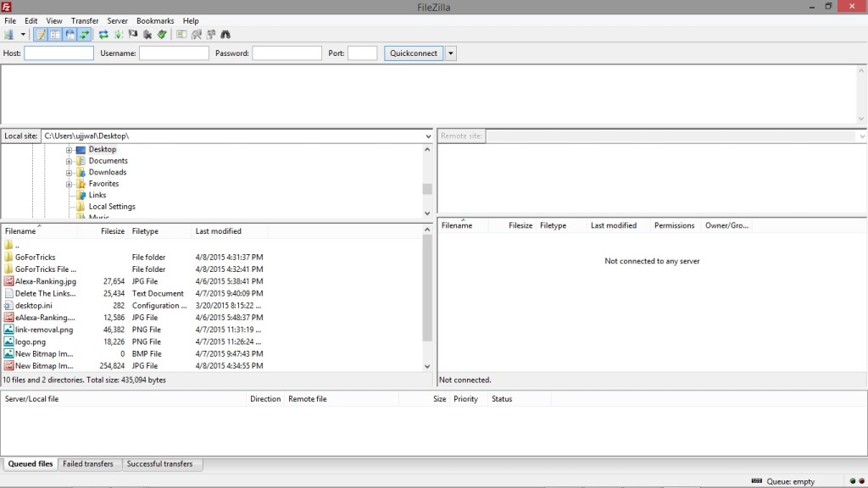
Task: Click the reconnect green checkmark icon
Action: 162,34
